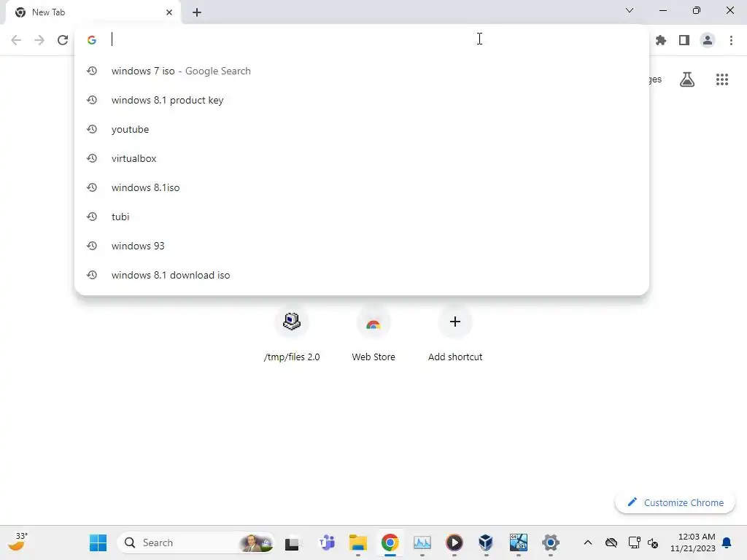Open Task View in the taskbar

point(292,542)
